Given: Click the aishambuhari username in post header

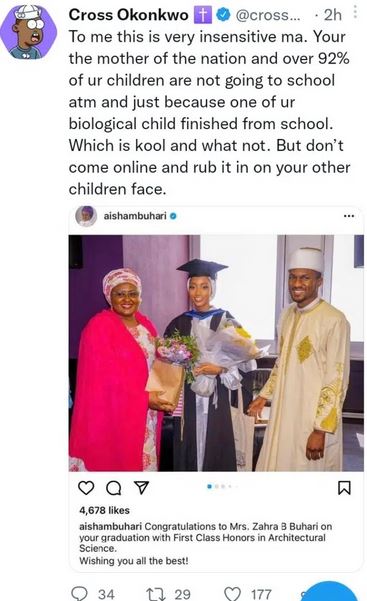Looking at the screenshot, I should coord(135,216).
